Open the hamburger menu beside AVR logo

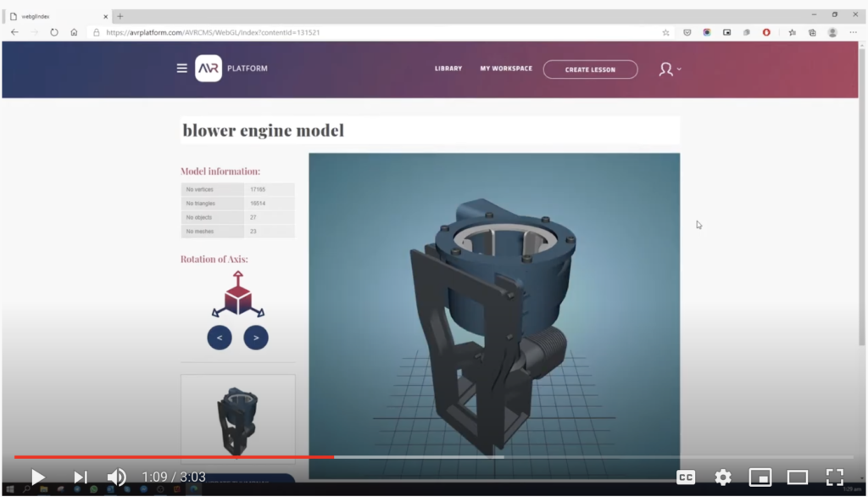(x=181, y=69)
